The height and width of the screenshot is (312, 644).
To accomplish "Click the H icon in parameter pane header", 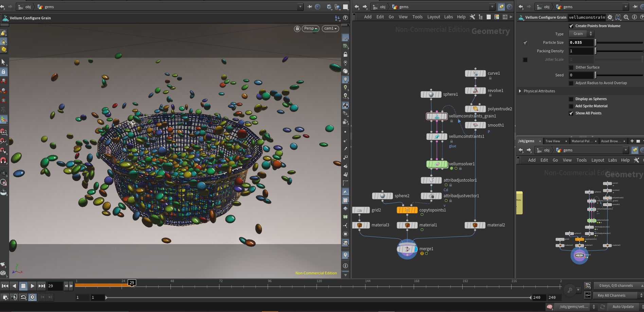I will click(x=618, y=17).
